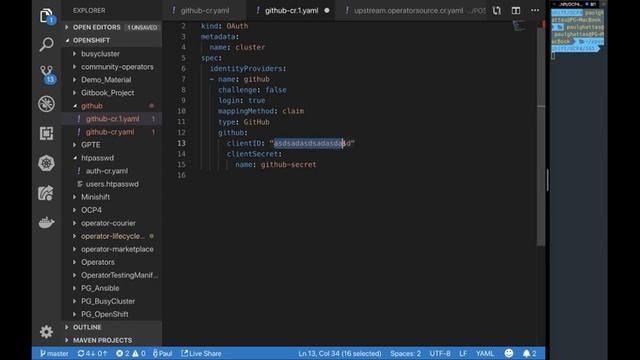Open auth-cr.yaml file
The width and height of the screenshot is (640, 360).
[112, 171]
